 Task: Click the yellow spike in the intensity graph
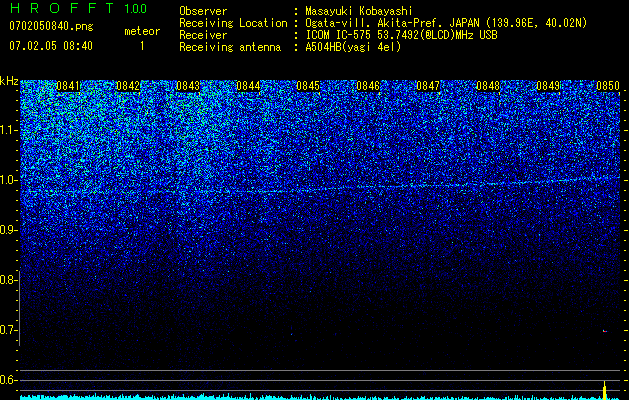point(605,390)
